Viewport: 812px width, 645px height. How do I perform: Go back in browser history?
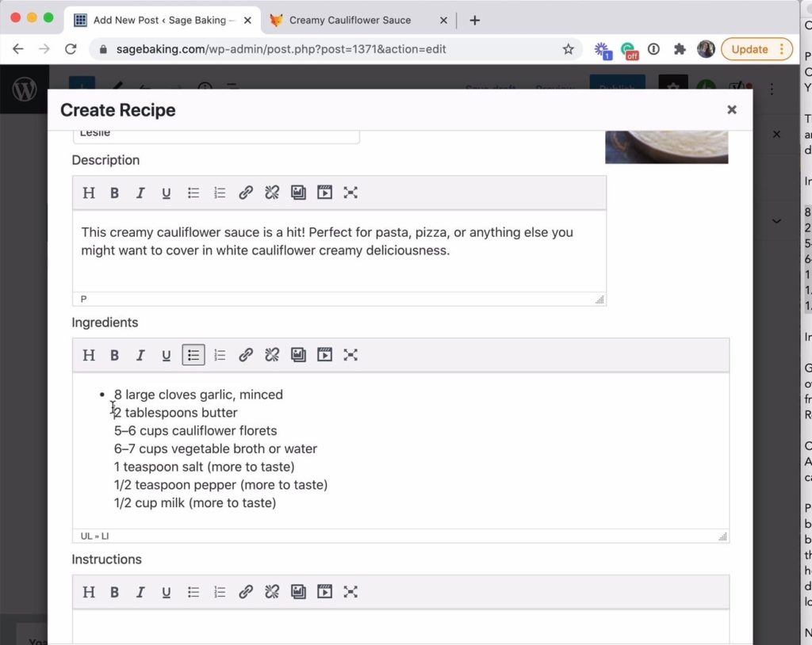18,49
